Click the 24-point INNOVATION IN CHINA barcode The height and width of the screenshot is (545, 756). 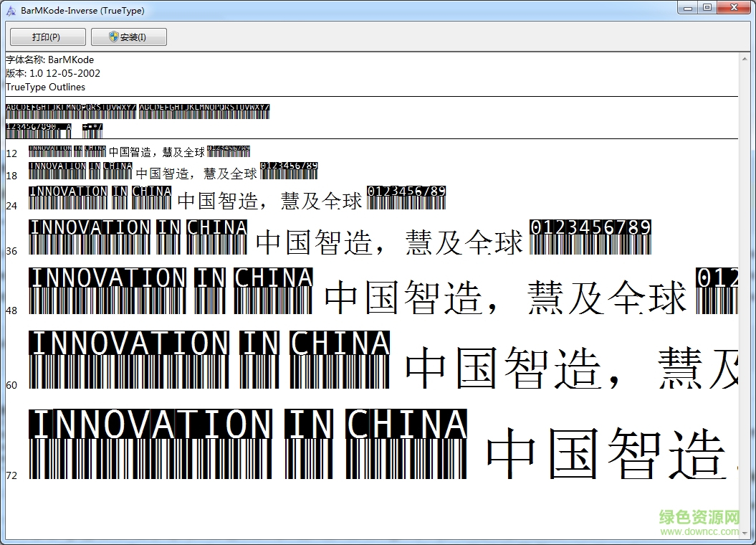coord(100,197)
